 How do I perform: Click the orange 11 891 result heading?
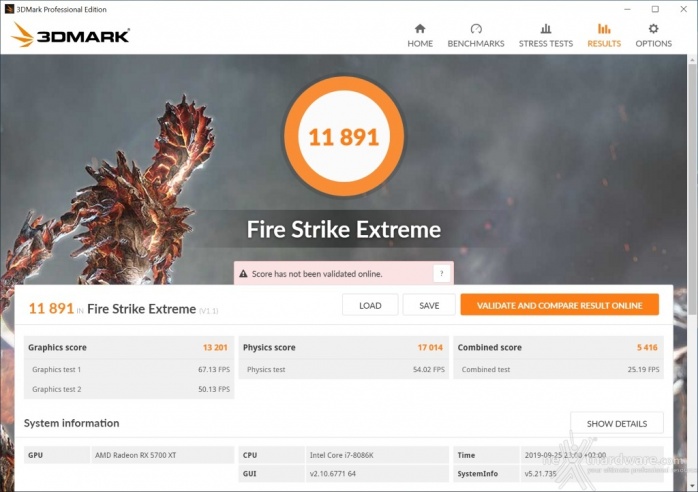pos(51,308)
